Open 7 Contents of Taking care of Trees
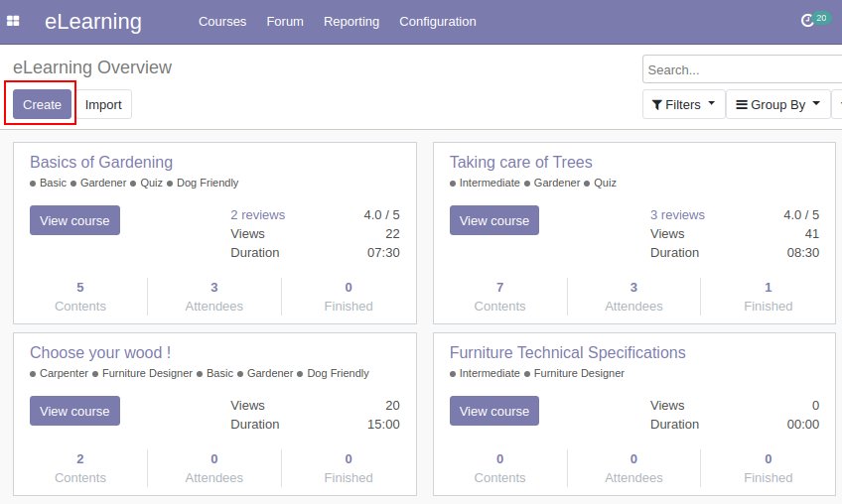Viewport: 842px width, 504px height. (x=500, y=297)
